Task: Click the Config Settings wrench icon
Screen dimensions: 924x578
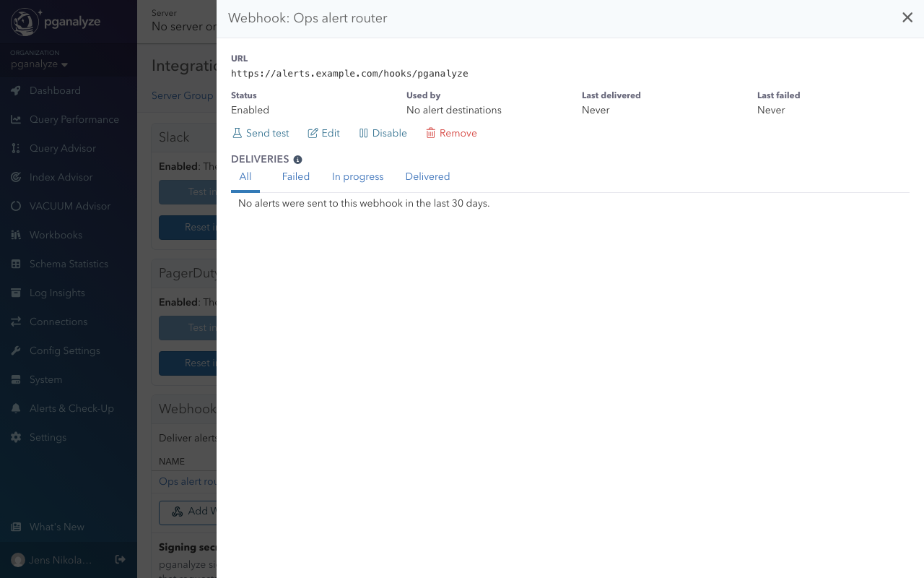Action: tap(16, 350)
